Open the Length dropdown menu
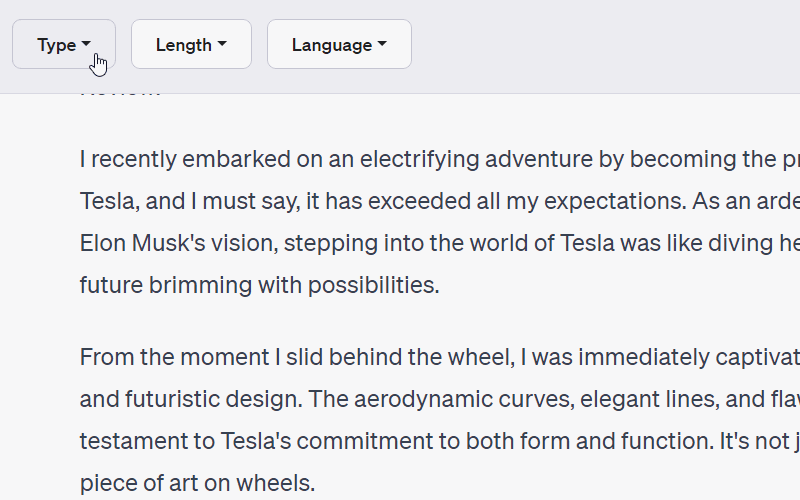Image resolution: width=800 pixels, height=500 pixels. tap(191, 45)
